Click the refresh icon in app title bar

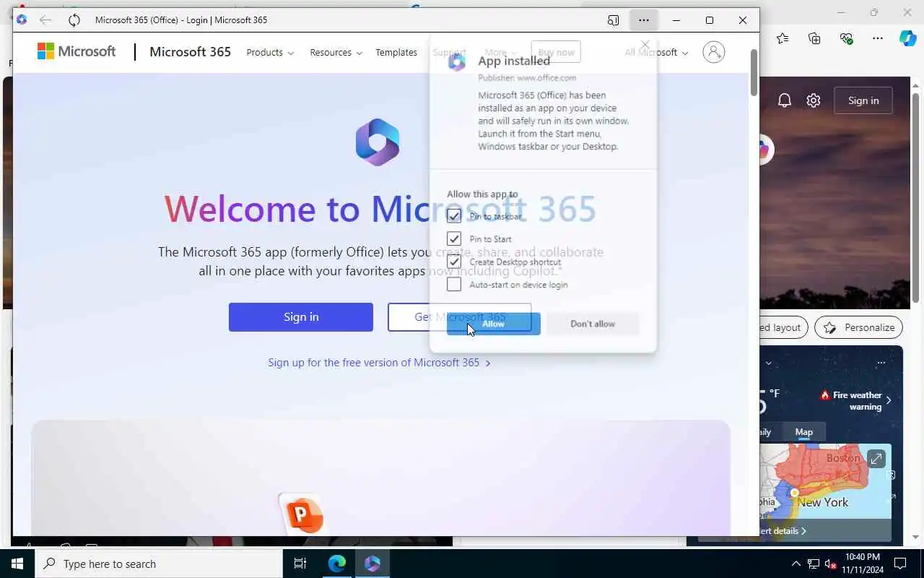point(74,20)
